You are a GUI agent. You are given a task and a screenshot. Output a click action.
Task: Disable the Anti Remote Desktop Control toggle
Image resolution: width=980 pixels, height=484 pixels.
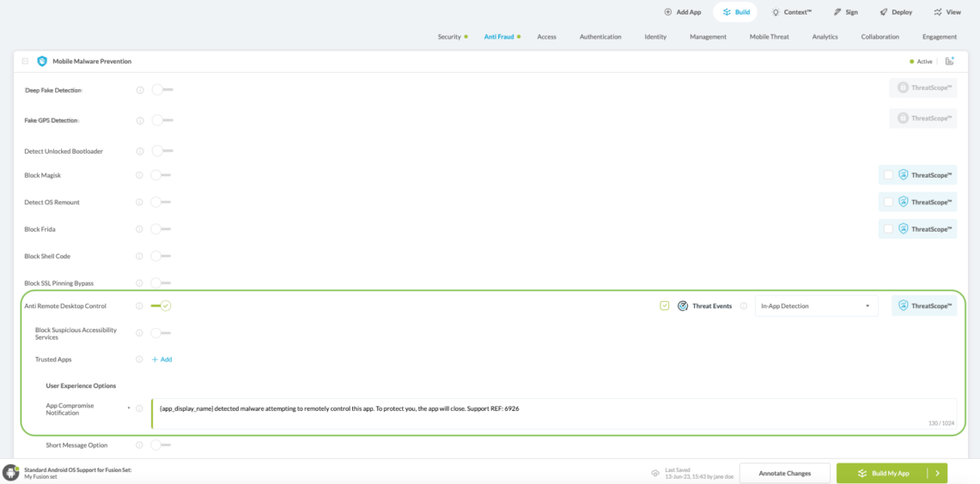(161, 306)
